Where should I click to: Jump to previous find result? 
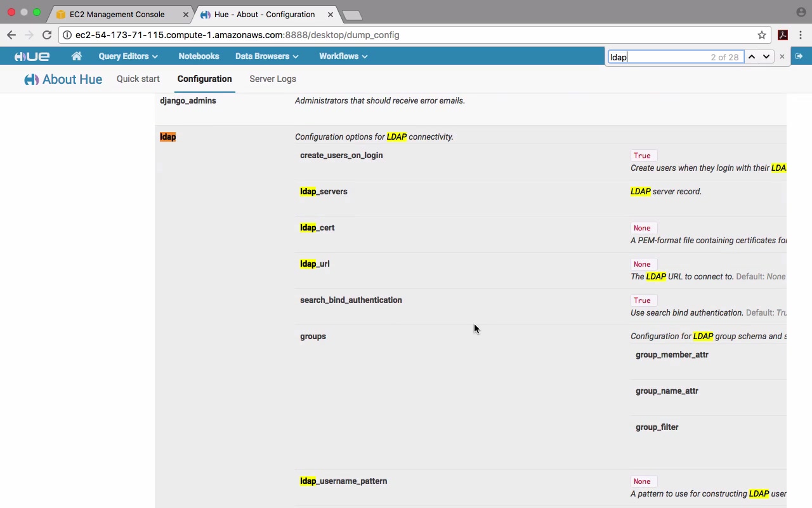(x=752, y=57)
